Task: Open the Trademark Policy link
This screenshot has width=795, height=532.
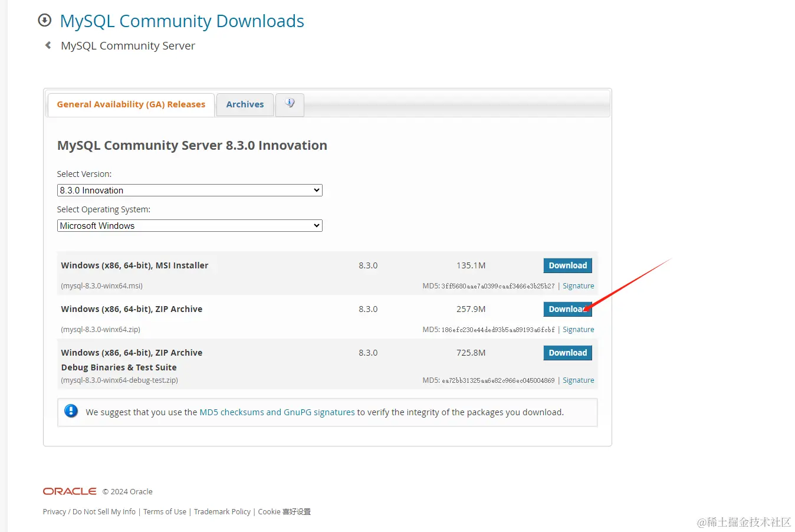Action: tap(222, 512)
